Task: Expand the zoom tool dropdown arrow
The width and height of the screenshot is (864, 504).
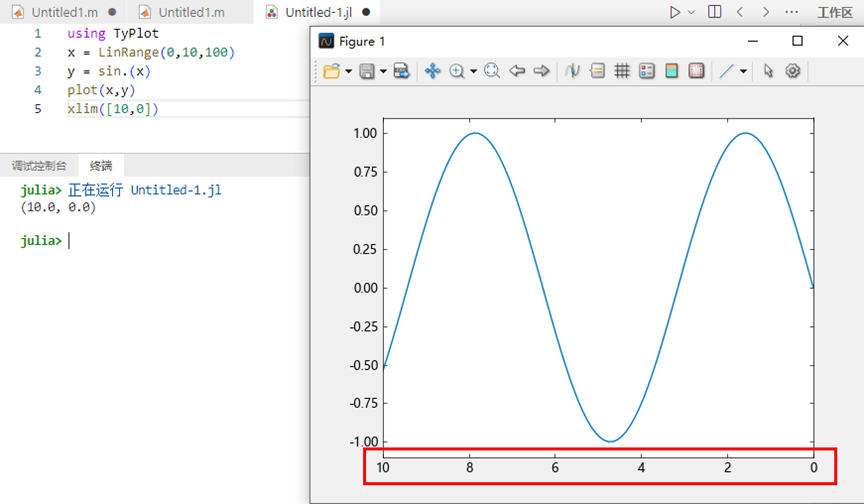Action: 473,71
